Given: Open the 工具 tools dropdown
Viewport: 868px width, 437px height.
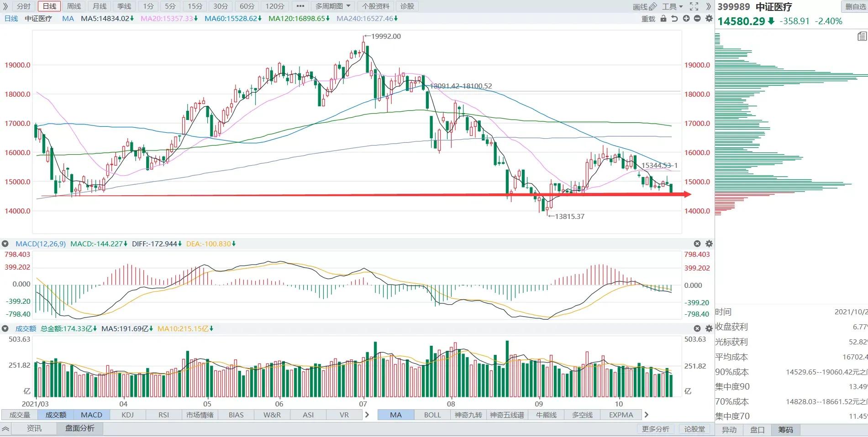Looking at the screenshot, I should pos(672,6).
